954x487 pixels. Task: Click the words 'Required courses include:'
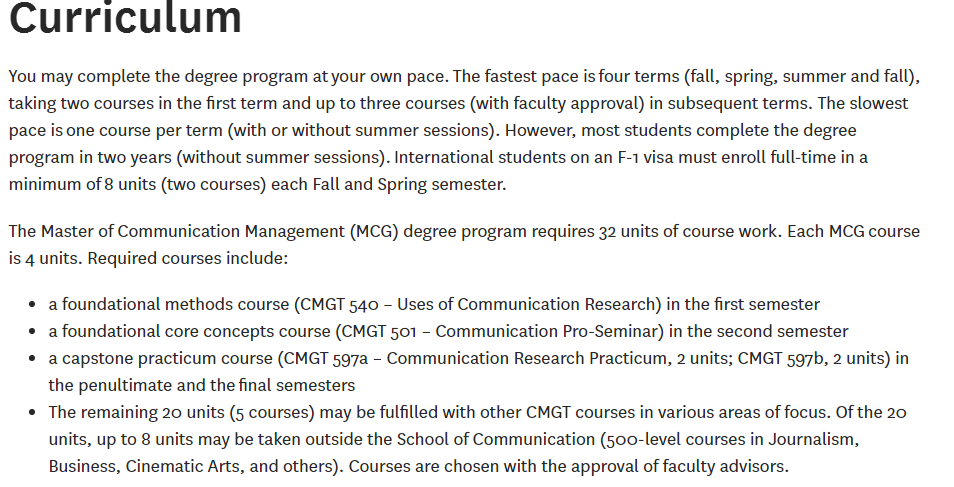(x=187, y=258)
